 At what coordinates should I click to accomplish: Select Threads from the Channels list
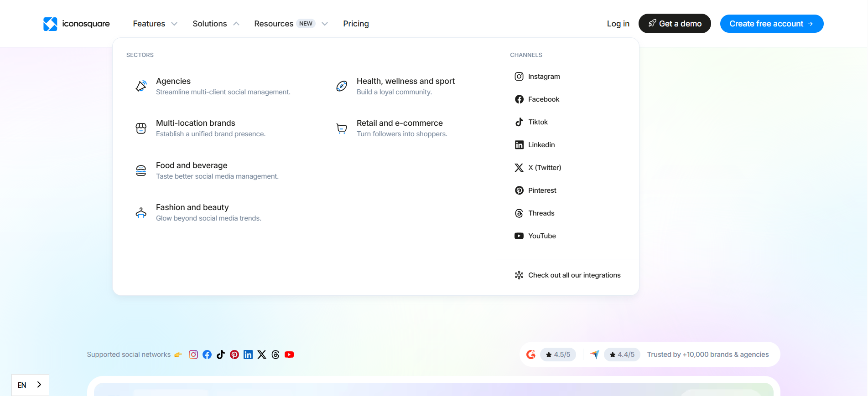[x=541, y=213]
